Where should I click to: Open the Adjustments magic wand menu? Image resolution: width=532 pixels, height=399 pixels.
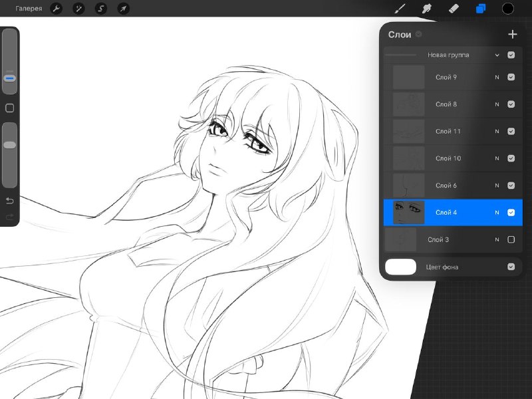pyautogui.click(x=78, y=9)
